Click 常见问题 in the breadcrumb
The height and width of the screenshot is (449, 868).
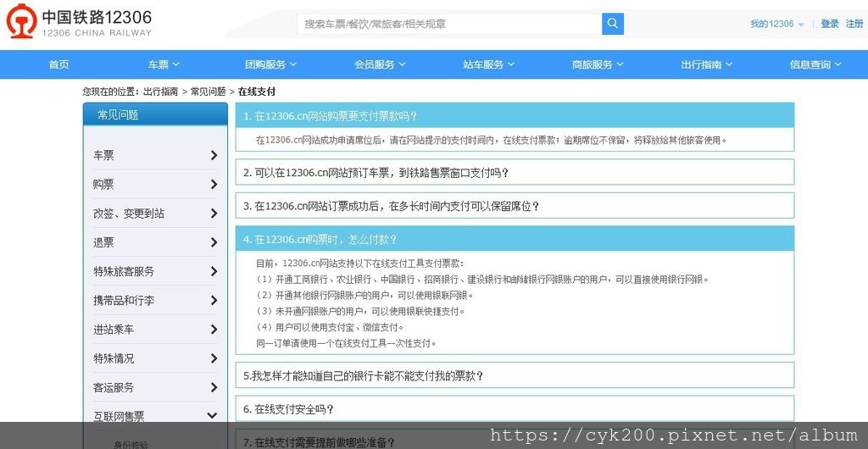[209, 91]
